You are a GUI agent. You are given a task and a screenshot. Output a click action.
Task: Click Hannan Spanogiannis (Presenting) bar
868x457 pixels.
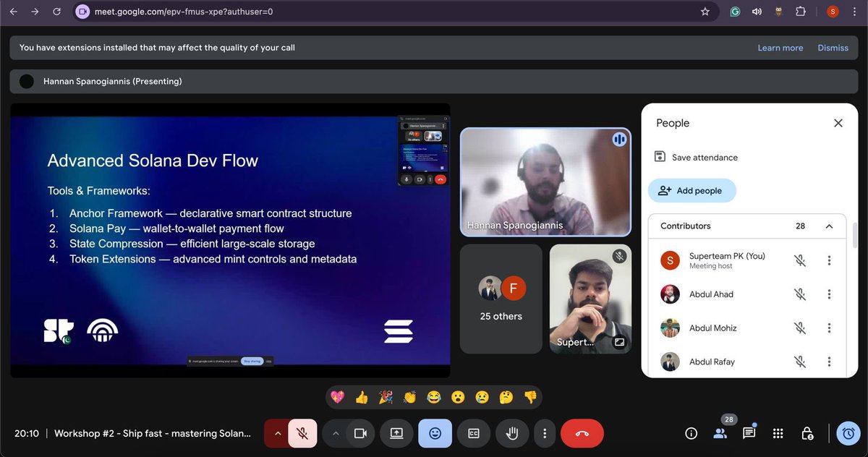click(434, 81)
